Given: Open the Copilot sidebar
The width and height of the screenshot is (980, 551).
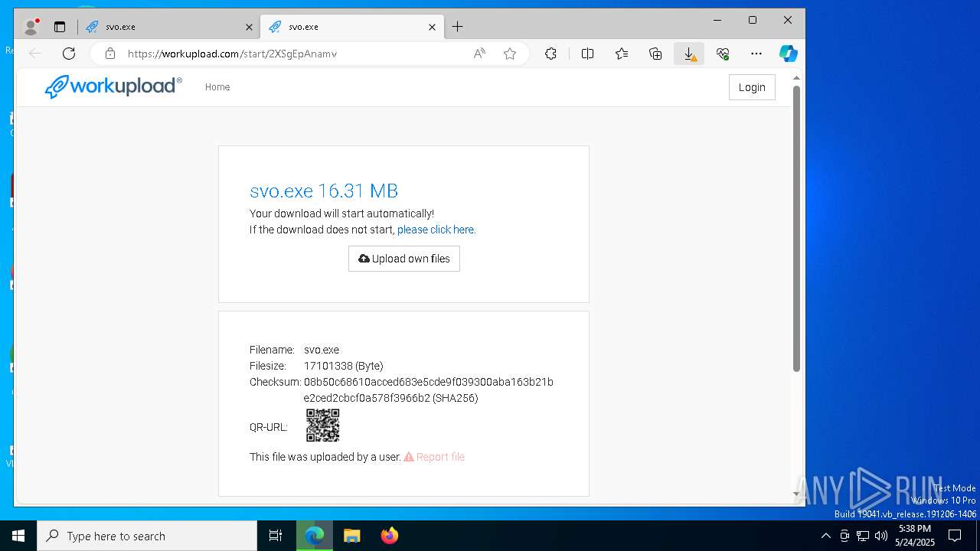Looking at the screenshot, I should (x=789, y=54).
